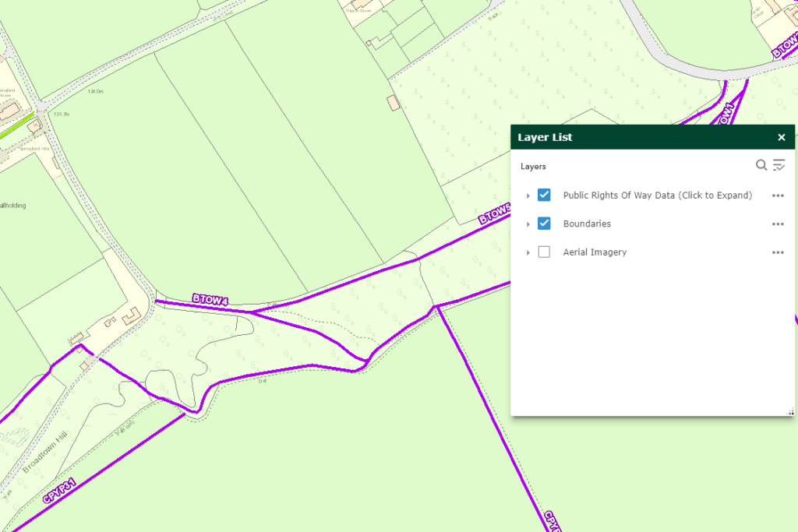
Task: Disable the Boundaries layer
Action: point(544,224)
